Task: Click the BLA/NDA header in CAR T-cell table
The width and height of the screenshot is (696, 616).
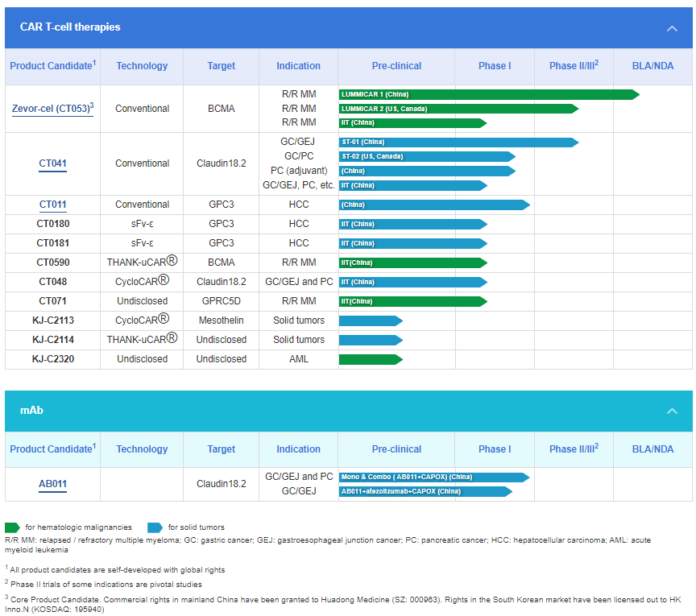Action: coord(652,66)
